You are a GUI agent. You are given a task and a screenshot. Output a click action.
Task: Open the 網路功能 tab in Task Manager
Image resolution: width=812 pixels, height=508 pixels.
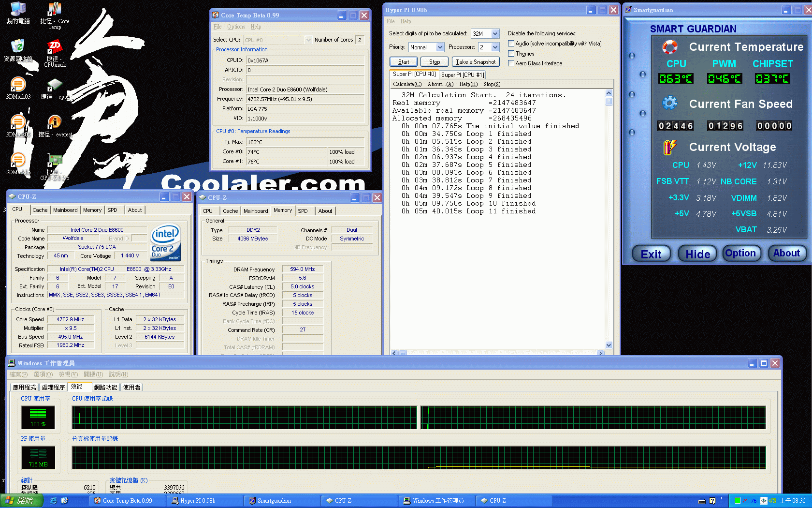[105, 387]
